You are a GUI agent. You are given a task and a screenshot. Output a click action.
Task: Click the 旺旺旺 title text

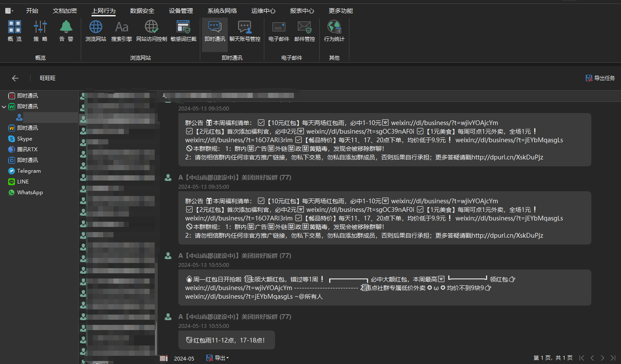(48, 78)
